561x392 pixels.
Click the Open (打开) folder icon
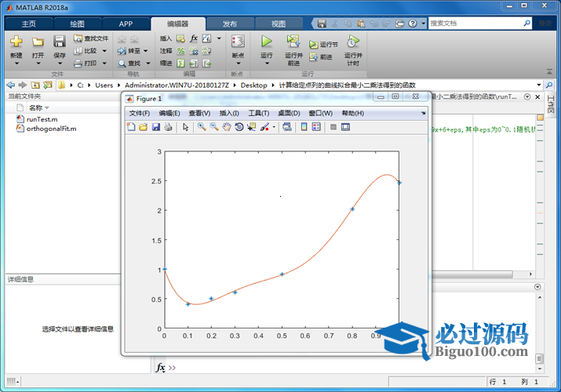(38, 42)
